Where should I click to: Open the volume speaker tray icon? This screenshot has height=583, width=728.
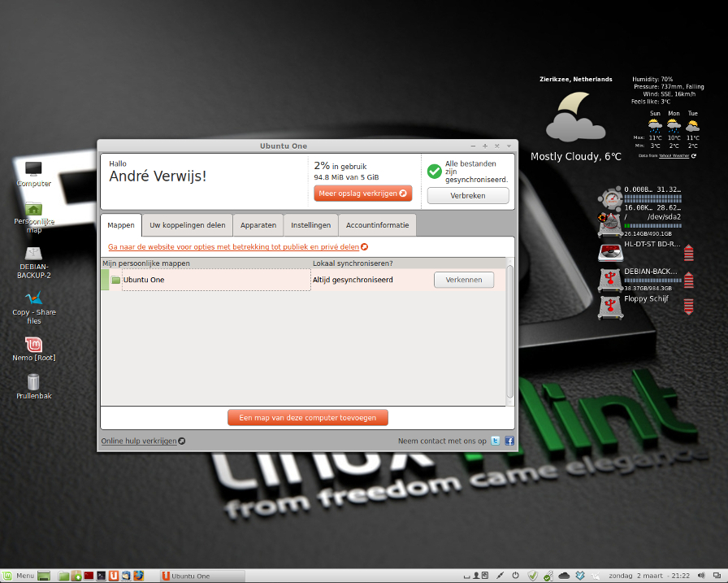point(701,576)
